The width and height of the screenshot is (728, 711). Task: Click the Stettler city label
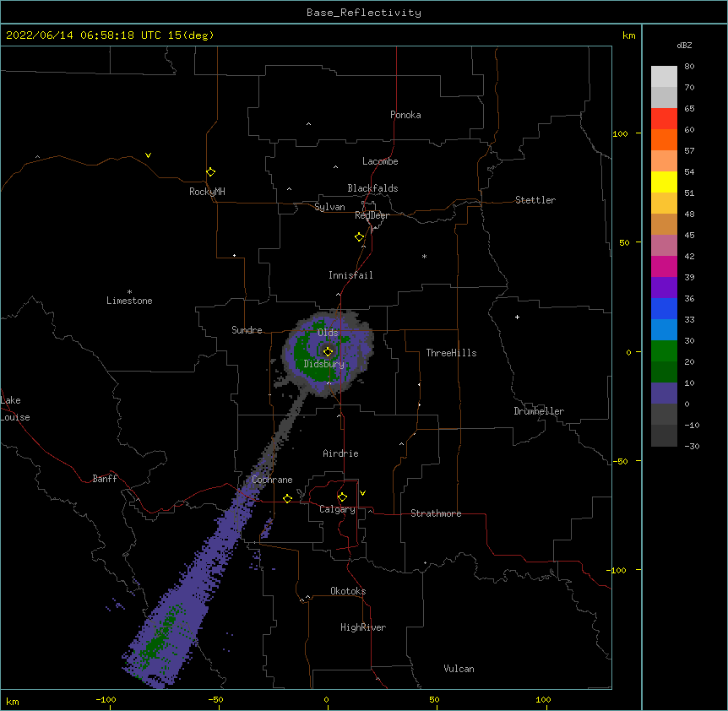535,200
